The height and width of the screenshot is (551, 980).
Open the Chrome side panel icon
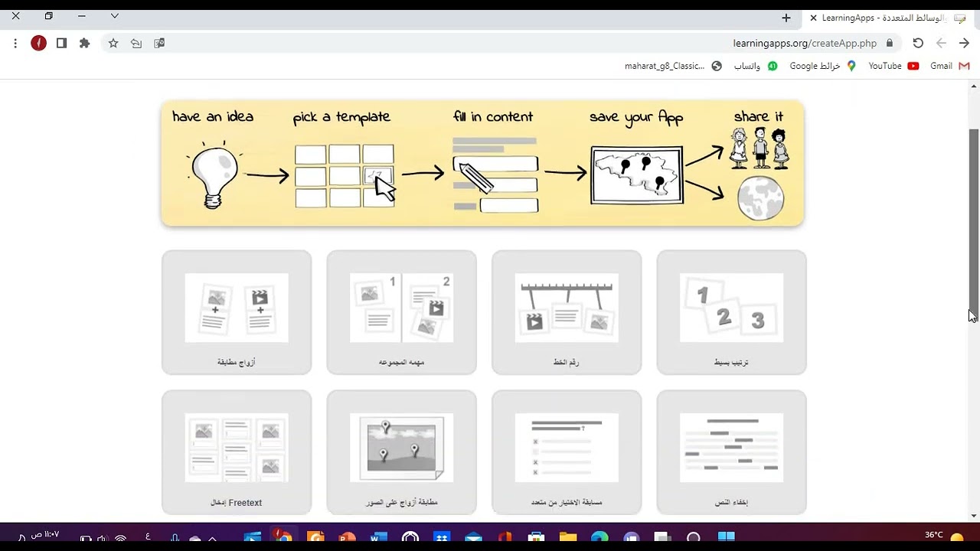[61, 44]
